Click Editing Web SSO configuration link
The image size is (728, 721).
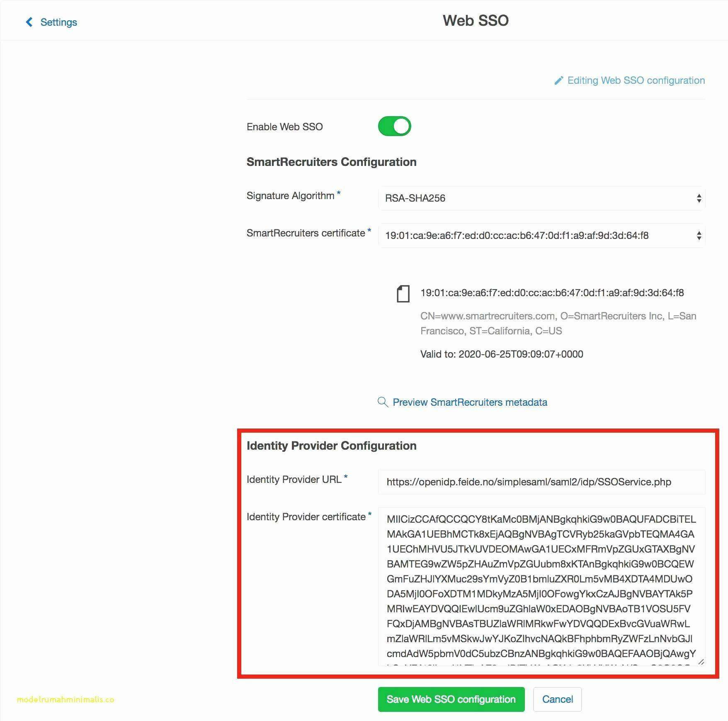636,80
